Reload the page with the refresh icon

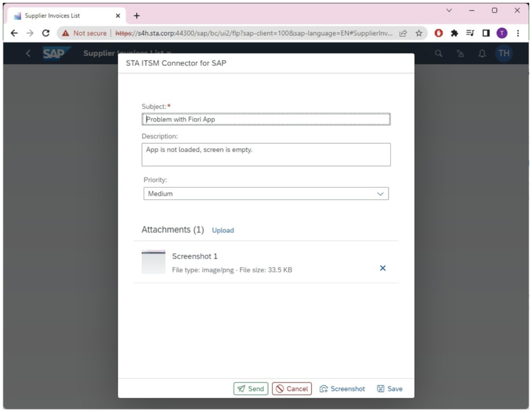[46, 33]
